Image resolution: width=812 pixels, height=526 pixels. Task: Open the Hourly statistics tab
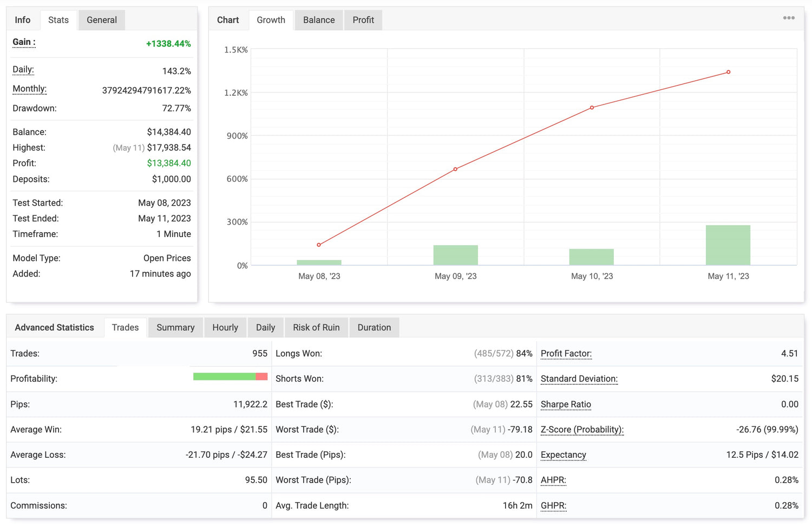point(225,327)
